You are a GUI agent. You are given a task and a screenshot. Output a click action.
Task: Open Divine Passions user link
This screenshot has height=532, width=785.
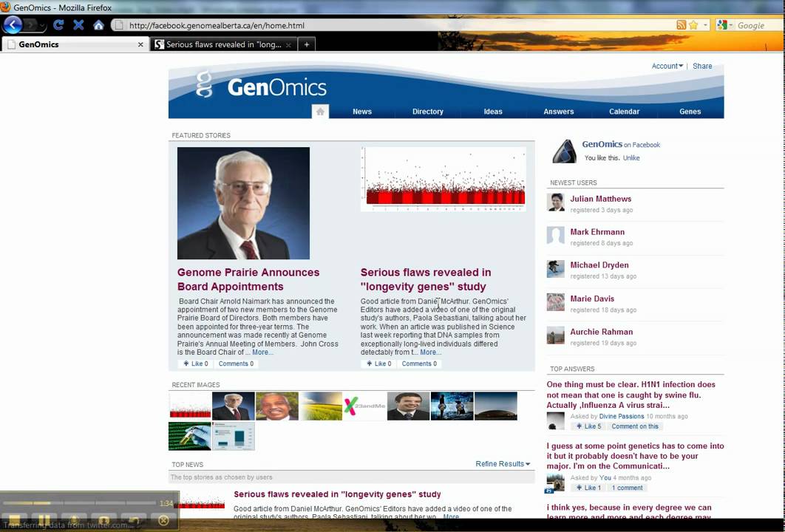(622, 417)
